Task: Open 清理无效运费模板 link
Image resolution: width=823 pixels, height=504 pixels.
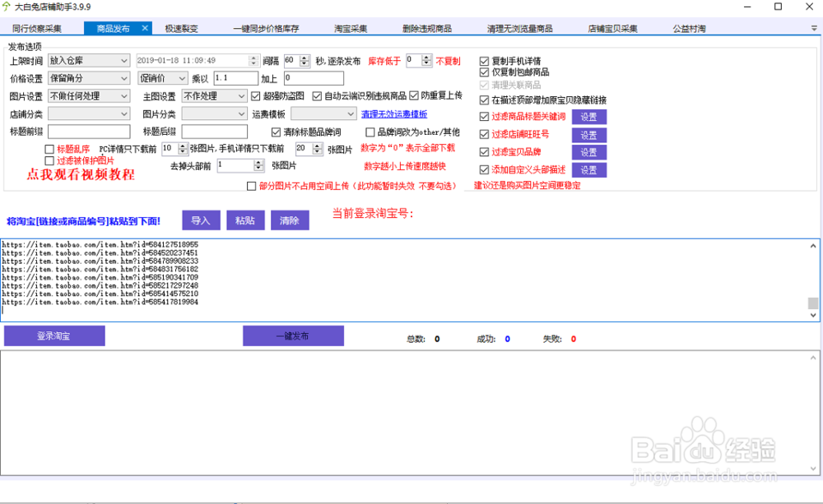Action: coord(394,113)
